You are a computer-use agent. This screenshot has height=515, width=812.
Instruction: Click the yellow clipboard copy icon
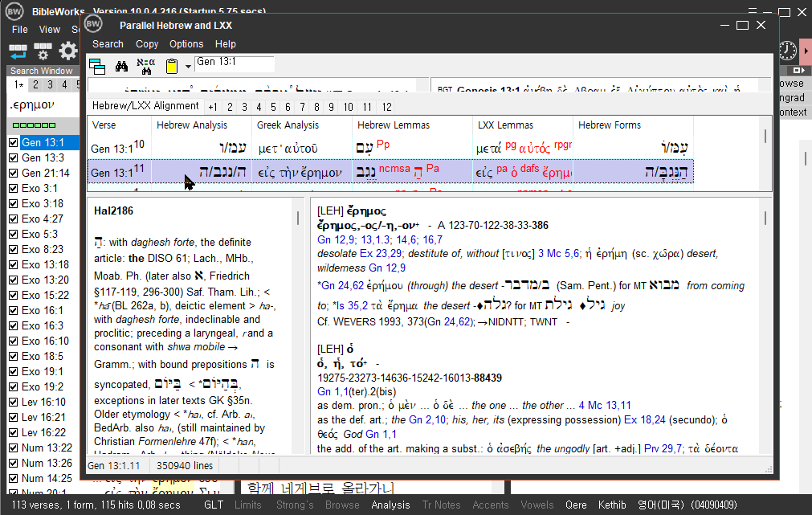[171, 66]
